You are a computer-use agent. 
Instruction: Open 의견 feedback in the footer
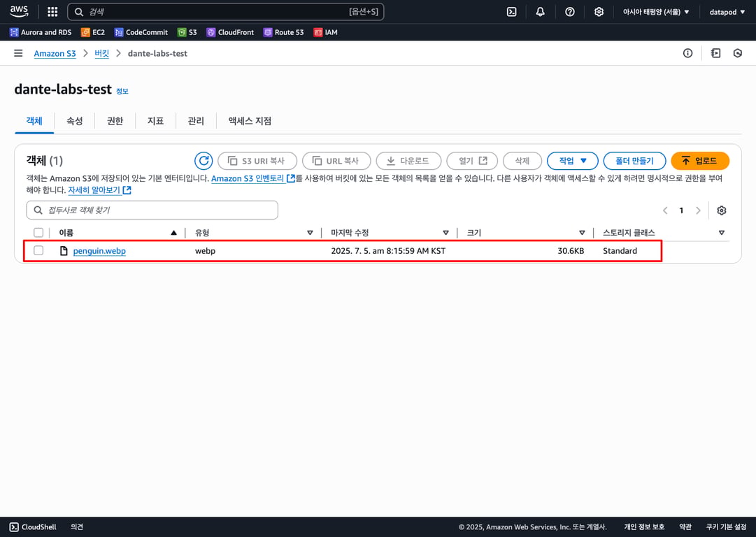click(x=77, y=527)
